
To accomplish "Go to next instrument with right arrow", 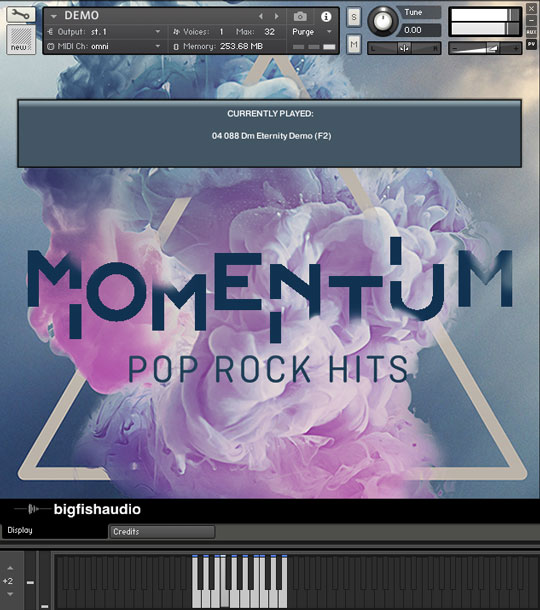I will click(x=276, y=16).
